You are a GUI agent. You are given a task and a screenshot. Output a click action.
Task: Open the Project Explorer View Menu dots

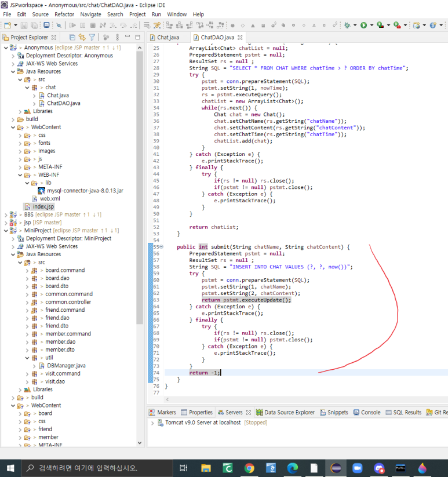(118, 38)
